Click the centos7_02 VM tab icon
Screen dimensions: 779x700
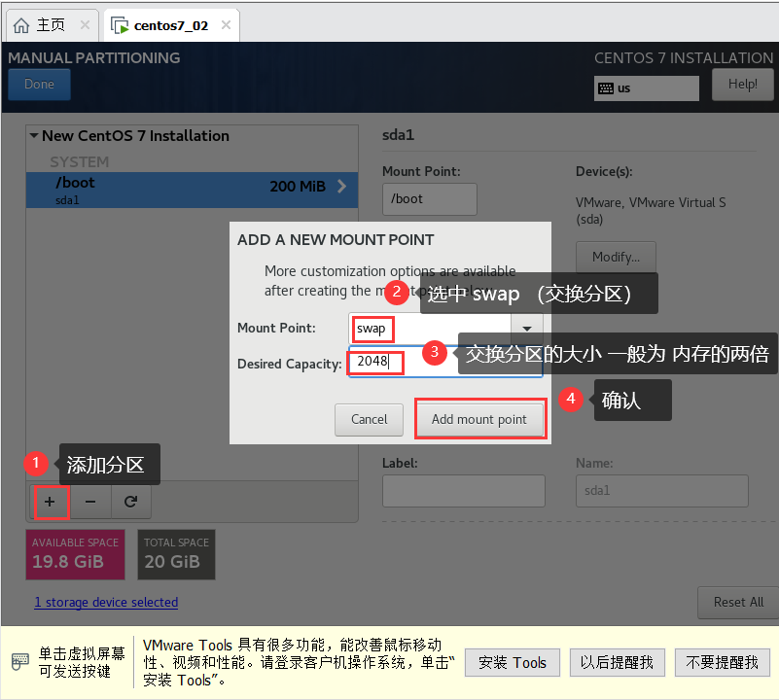120,25
